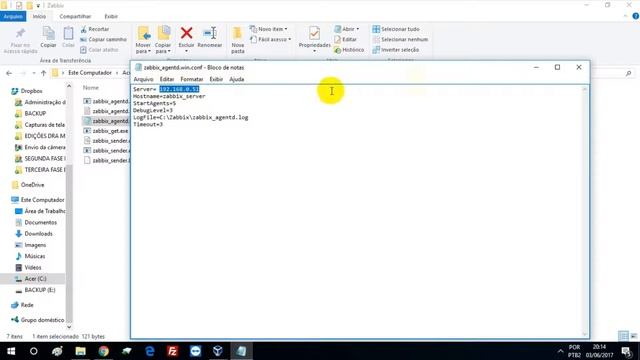This screenshot has width=640, height=360.
Task: Open Notepad Arquivo menu
Action: [143, 79]
